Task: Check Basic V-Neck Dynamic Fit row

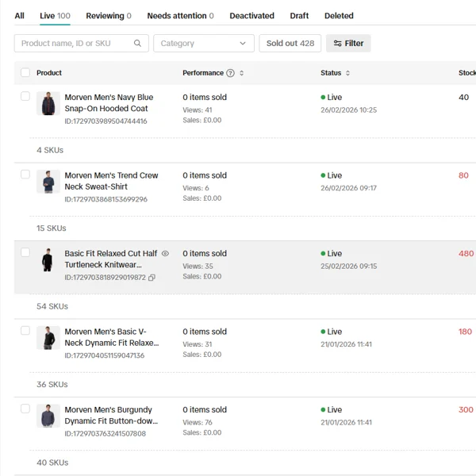Action: pos(25,330)
